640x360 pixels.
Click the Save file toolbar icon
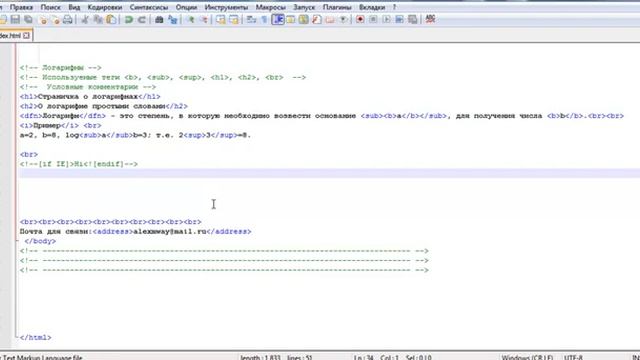pyautogui.click(x=16, y=19)
